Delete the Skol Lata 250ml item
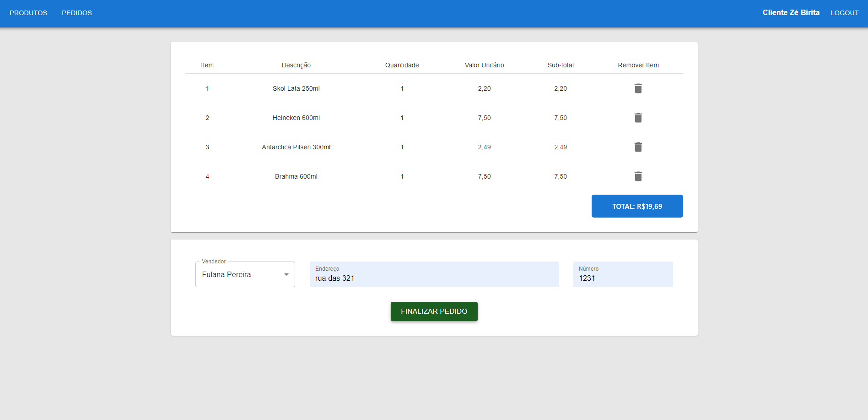 (638, 88)
